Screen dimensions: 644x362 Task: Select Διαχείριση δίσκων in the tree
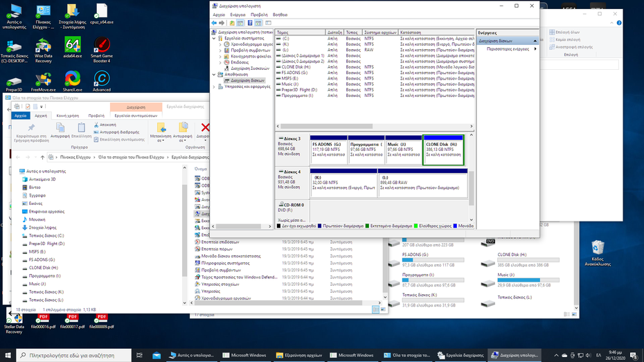click(247, 80)
